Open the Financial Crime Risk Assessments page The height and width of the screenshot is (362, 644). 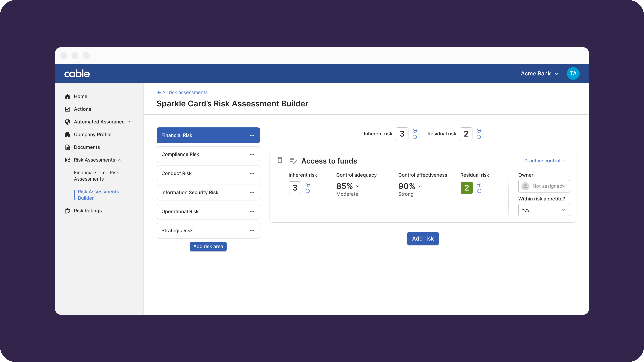pyautogui.click(x=96, y=176)
